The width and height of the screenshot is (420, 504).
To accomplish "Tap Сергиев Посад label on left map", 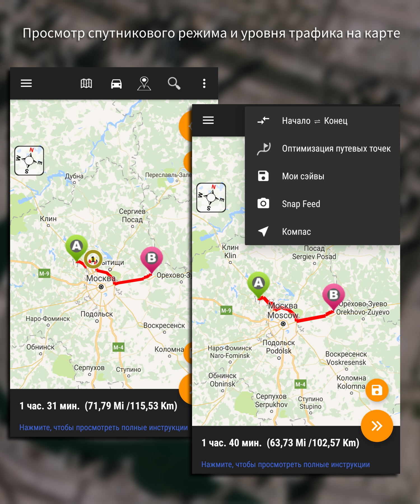I will tap(132, 215).
